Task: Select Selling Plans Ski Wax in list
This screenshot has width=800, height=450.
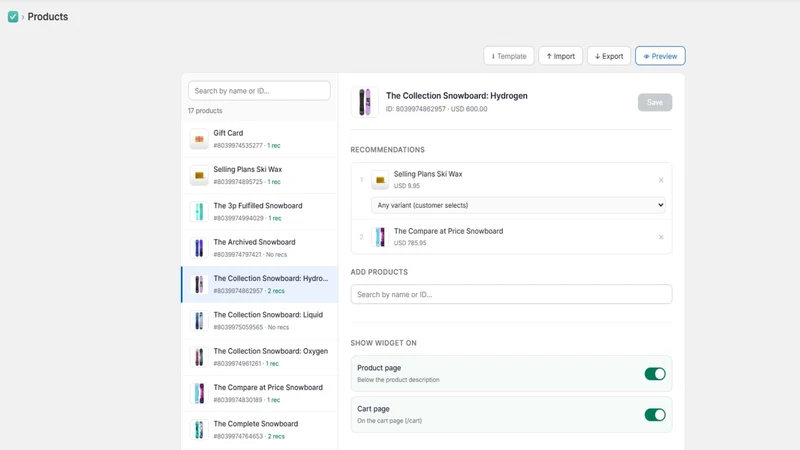Action: (260, 175)
